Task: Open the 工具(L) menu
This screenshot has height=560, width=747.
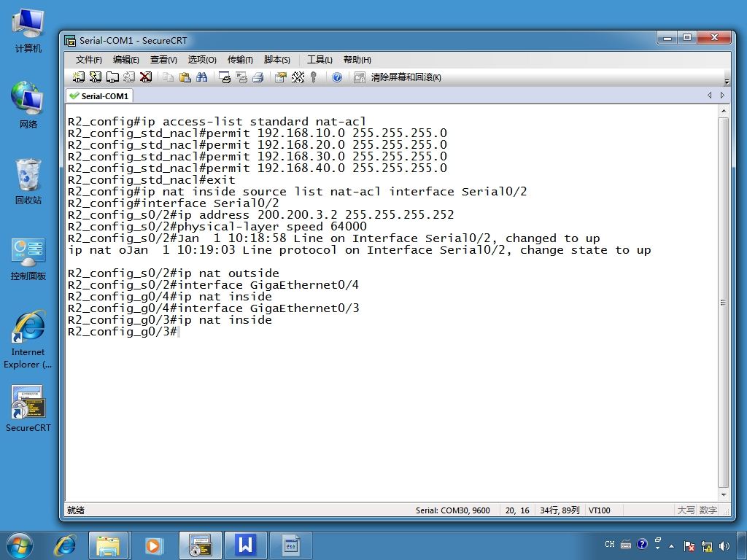Action: pyautogui.click(x=320, y=60)
